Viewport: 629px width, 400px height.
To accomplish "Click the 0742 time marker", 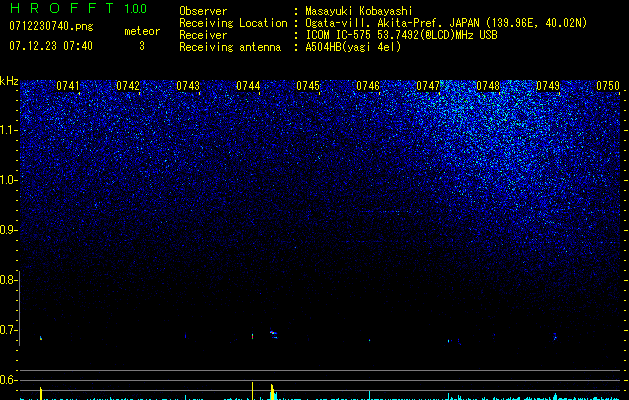I will tap(128, 86).
